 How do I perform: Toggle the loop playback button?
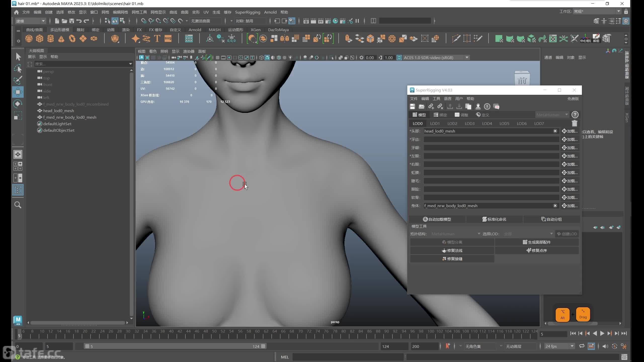(x=582, y=346)
